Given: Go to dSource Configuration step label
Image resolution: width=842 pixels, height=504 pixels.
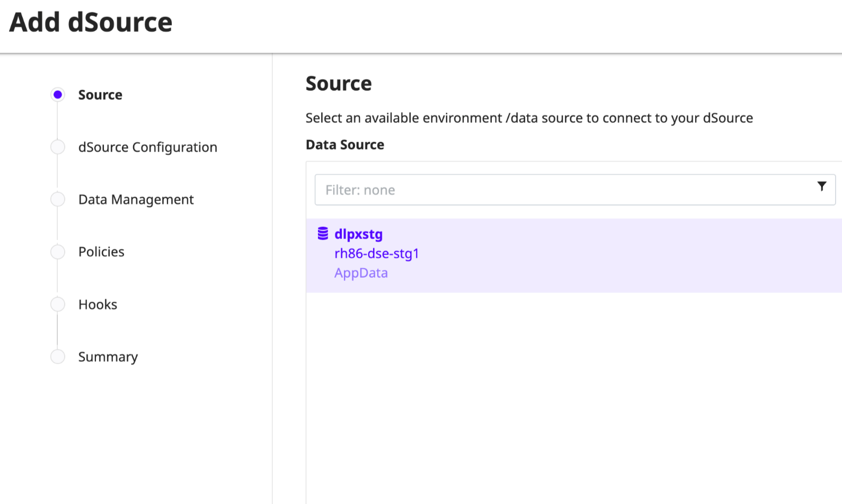Looking at the screenshot, I should pyautogui.click(x=147, y=147).
